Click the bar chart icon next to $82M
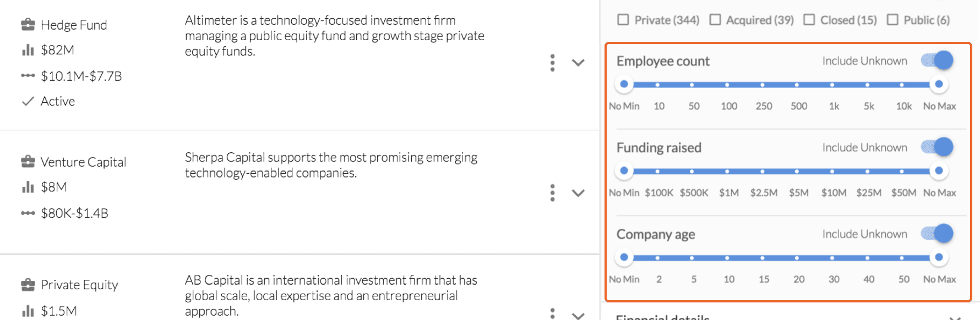Screen dimensions: 980x320 (28, 50)
